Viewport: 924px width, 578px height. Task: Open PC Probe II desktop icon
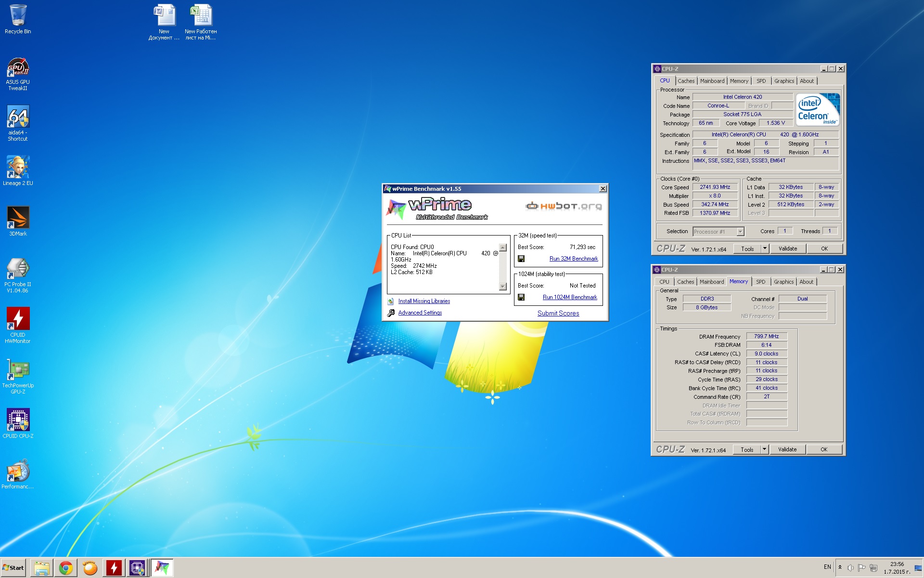click(18, 275)
